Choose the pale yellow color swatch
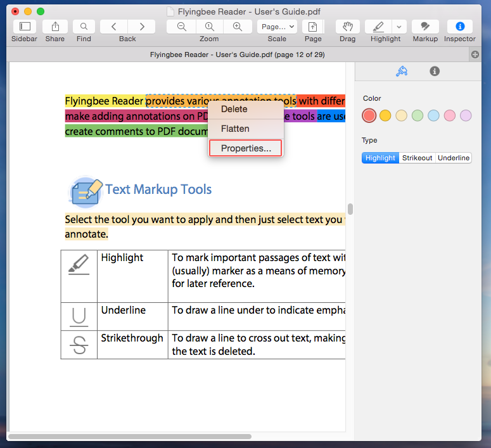The image size is (491, 448). click(401, 115)
